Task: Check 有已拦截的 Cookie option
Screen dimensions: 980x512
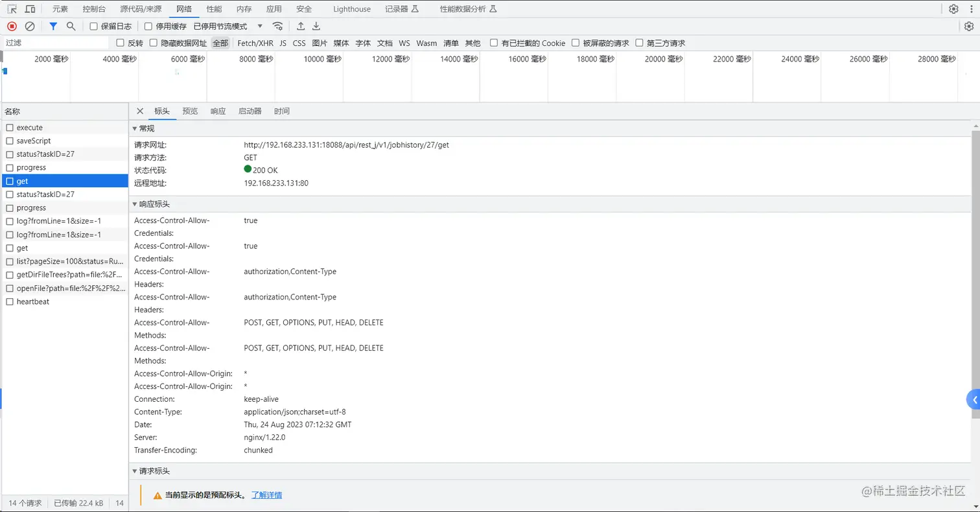Action: pos(494,43)
